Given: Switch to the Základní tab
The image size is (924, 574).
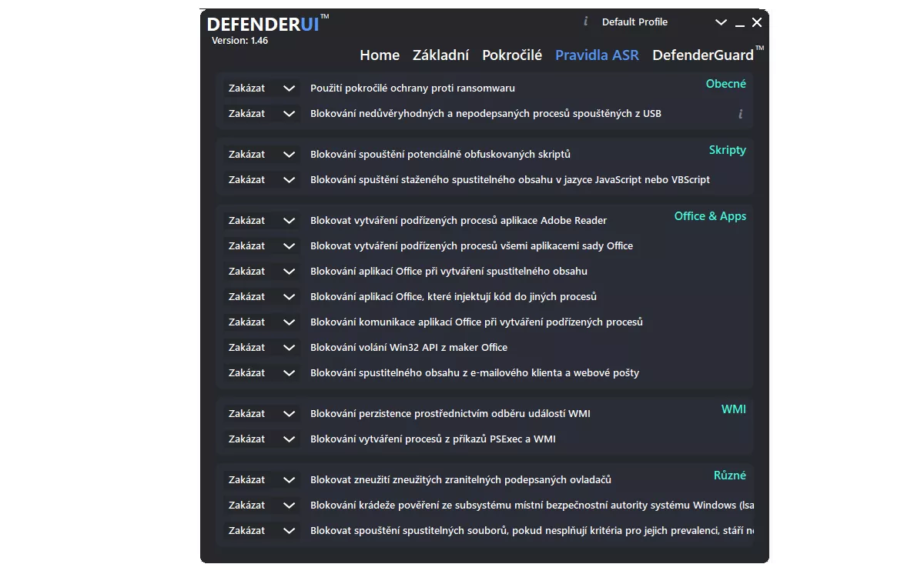Looking at the screenshot, I should (440, 55).
